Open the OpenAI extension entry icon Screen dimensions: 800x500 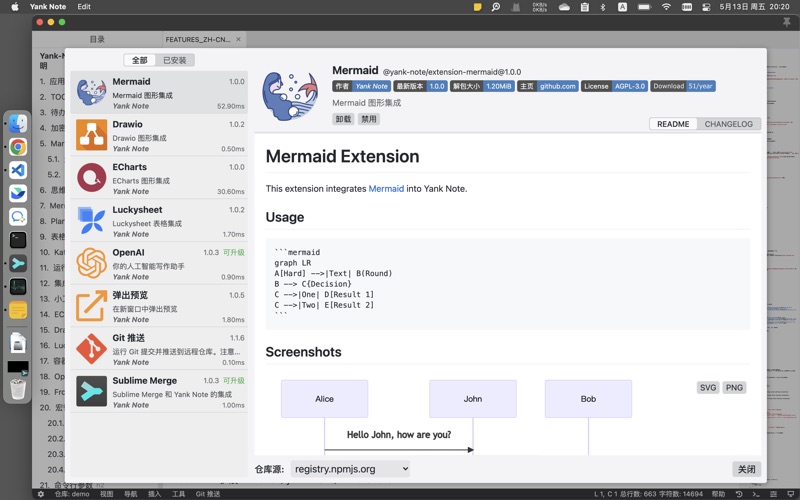point(91,263)
